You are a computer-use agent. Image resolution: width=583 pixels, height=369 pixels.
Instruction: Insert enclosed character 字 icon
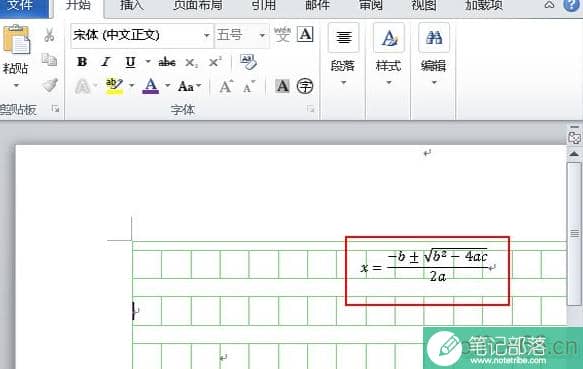point(305,86)
